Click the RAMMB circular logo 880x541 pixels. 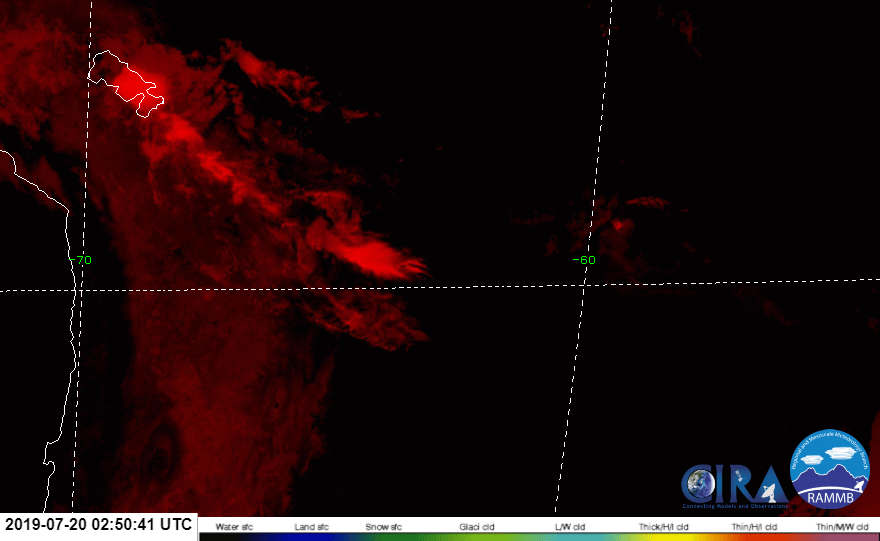831,469
